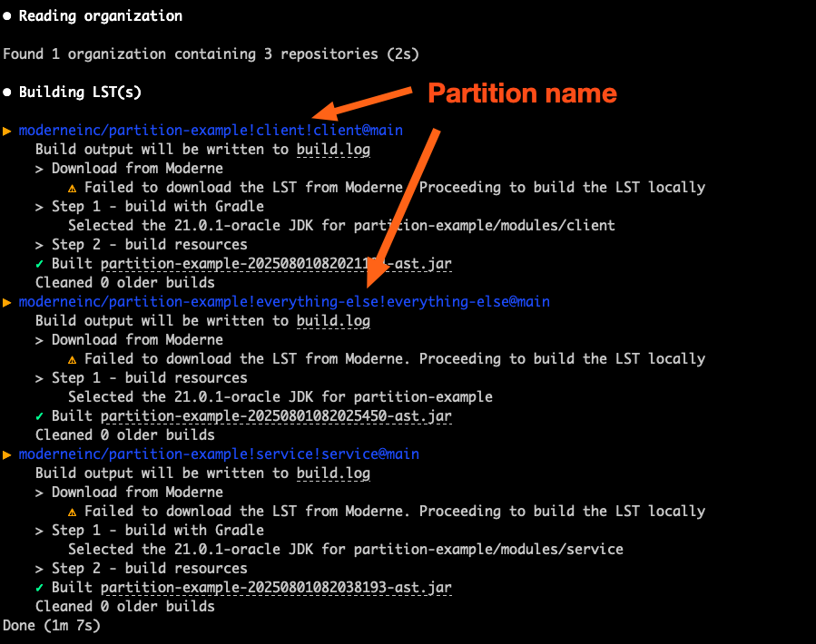
Task: Click the yellow arrow beside the client@main repository
Action: click(x=7, y=131)
